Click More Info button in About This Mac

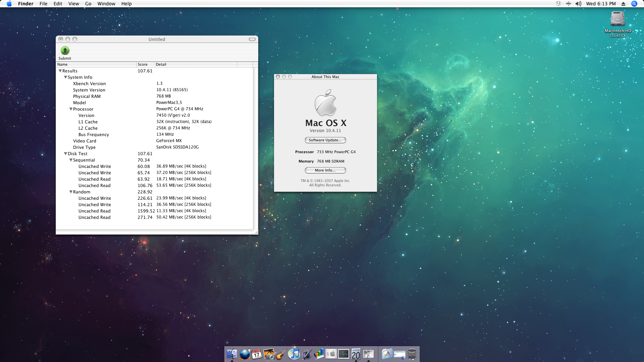coord(325,170)
